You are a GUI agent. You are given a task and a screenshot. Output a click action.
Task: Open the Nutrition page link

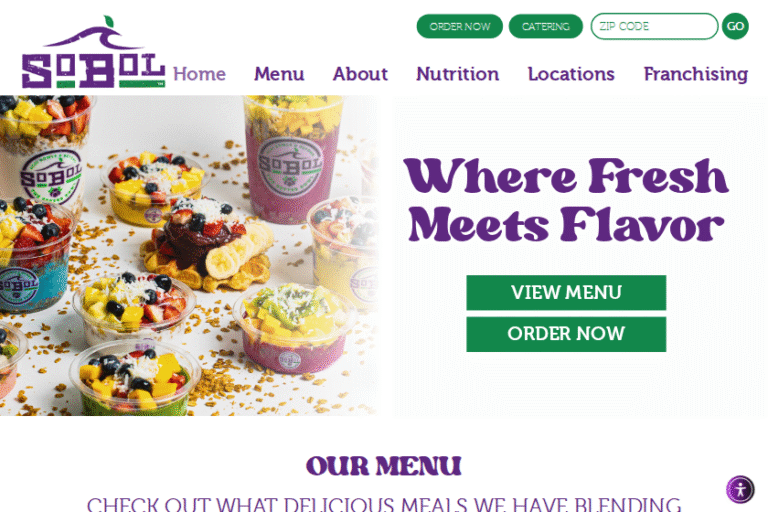[x=457, y=74]
